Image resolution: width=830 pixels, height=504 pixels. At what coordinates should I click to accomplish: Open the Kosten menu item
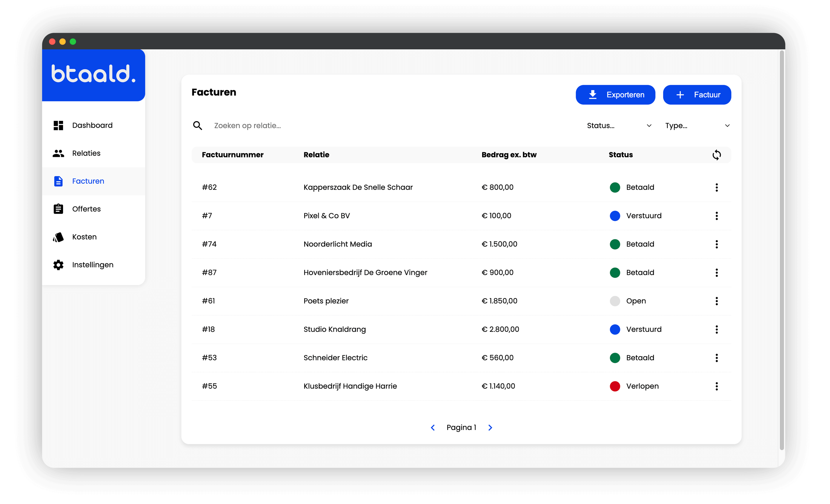click(94, 237)
